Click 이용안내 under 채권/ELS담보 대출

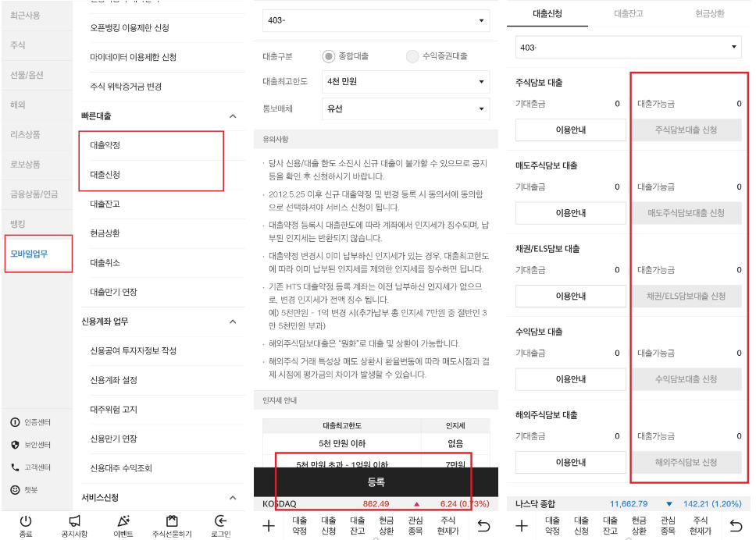[x=570, y=297]
